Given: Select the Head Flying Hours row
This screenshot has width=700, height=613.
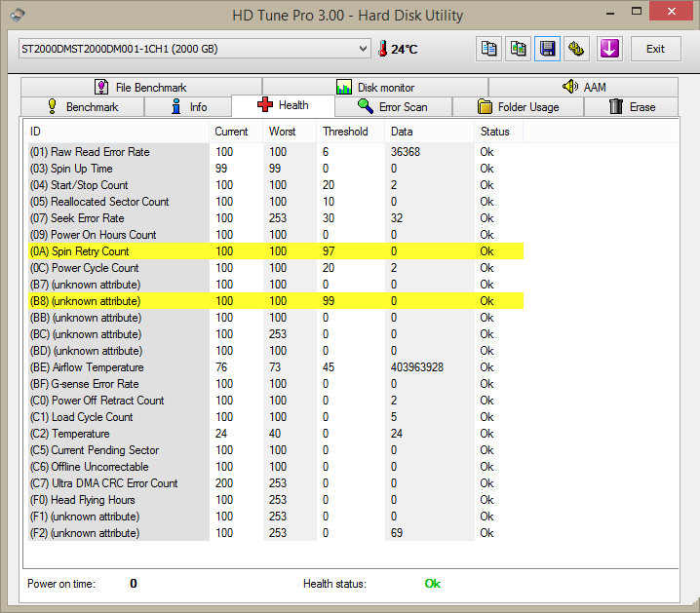Looking at the screenshot, I should tap(276, 499).
